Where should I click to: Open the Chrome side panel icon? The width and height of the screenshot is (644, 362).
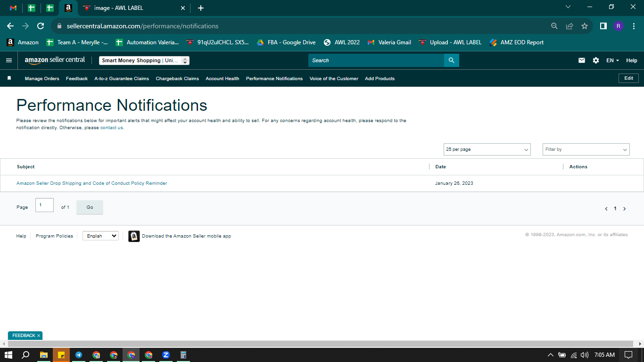603,26
